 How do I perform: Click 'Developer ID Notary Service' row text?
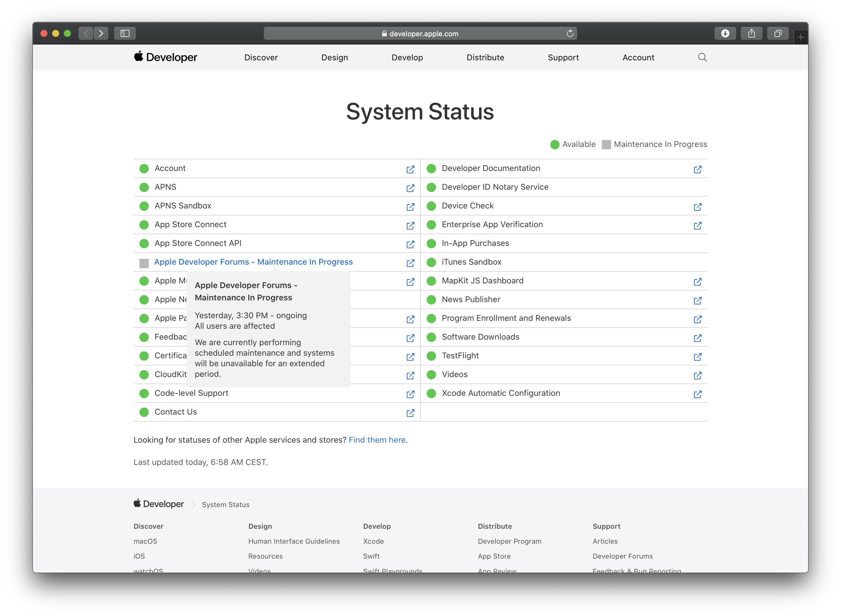[495, 187]
